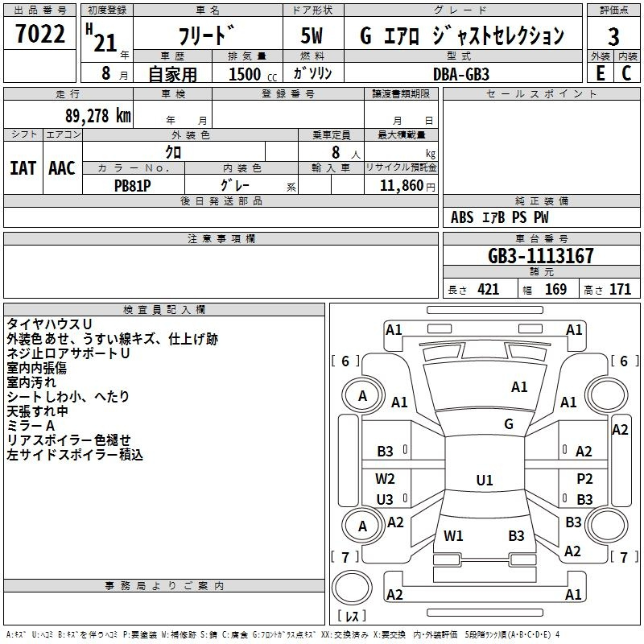Click the recycle deposit 11,860円
The height and width of the screenshot is (644, 644).
(x=407, y=186)
